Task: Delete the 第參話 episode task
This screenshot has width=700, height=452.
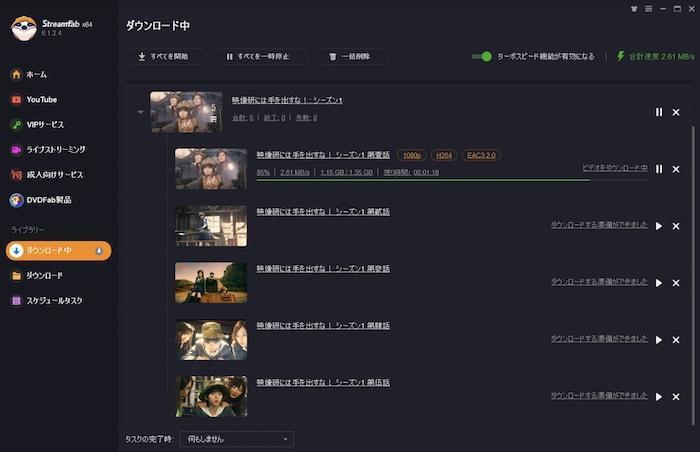Action: click(676, 283)
